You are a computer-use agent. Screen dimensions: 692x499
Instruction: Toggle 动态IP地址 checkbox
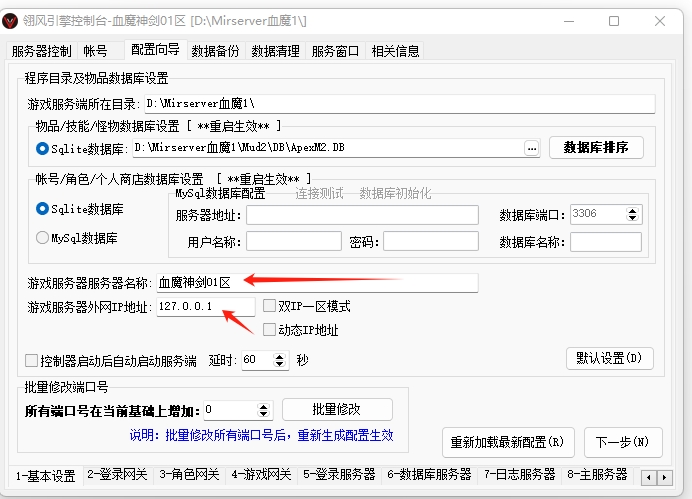click(x=269, y=329)
